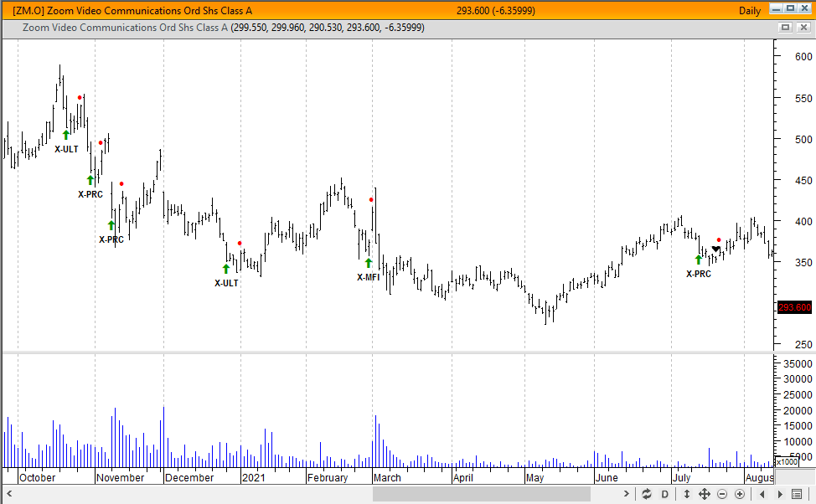Click the scroll-right arrow of the chart scrollbar
The width and height of the screenshot is (816, 504).
tap(627, 494)
